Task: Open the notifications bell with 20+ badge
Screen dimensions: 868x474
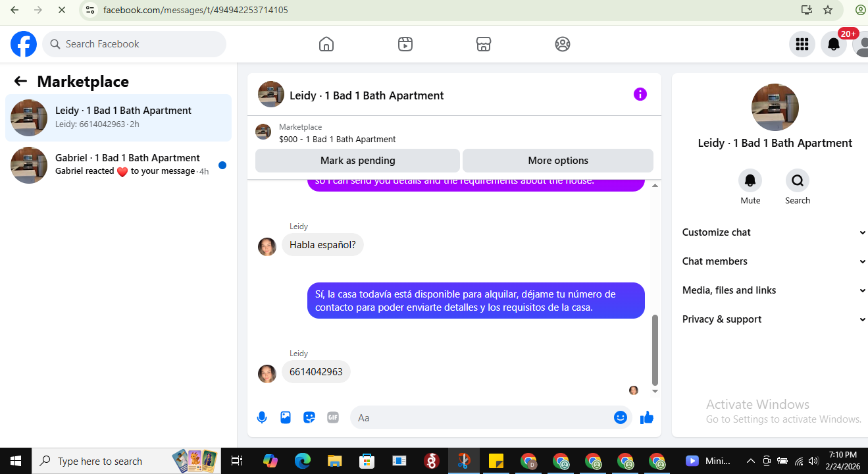Action: (x=834, y=44)
